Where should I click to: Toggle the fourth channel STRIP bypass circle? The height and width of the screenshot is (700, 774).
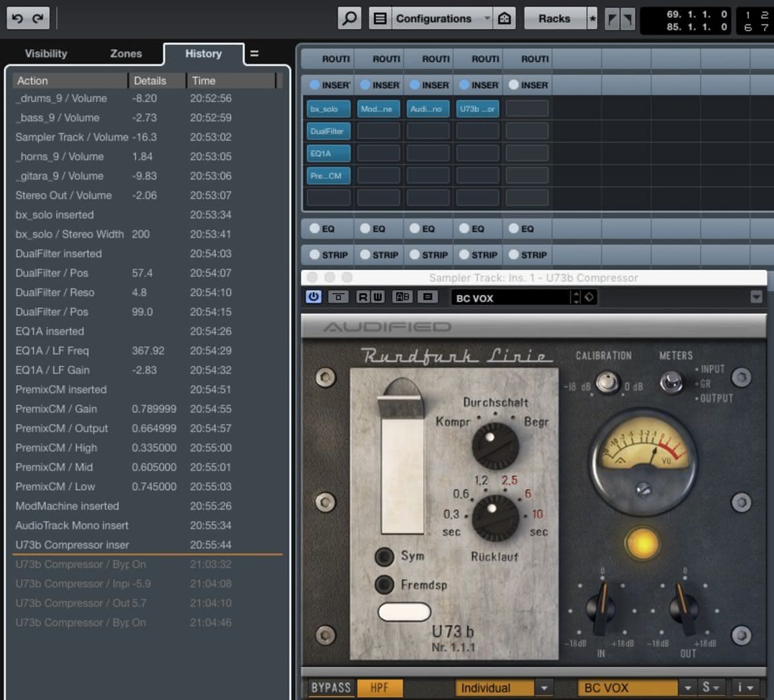tap(464, 254)
